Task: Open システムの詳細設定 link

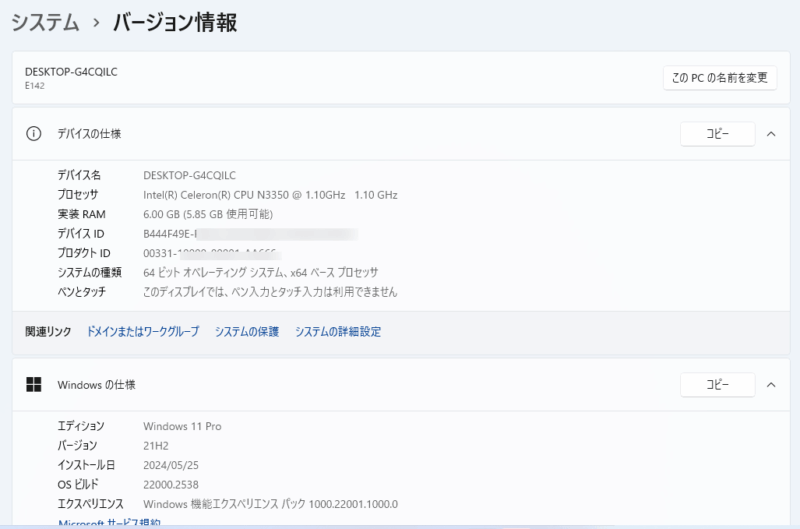Action: 338,332
